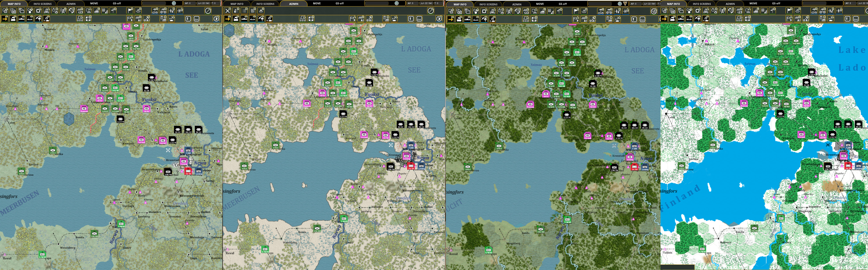
Task: Switch to ADMIN tab in leftmost panel
Action: pyautogui.click(x=71, y=4)
